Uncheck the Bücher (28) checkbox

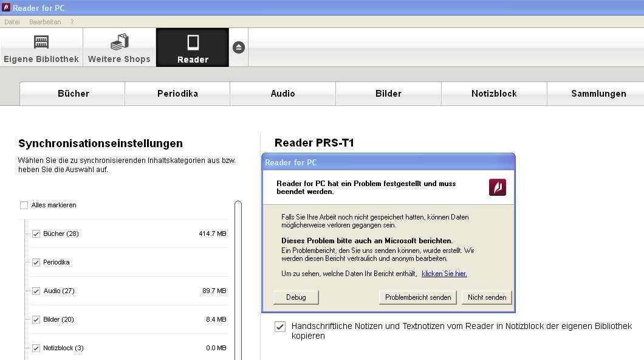(36, 234)
